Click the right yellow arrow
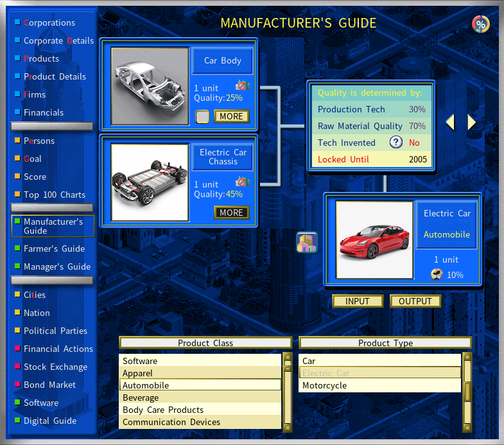This screenshot has width=504, height=445. pos(471,122)
